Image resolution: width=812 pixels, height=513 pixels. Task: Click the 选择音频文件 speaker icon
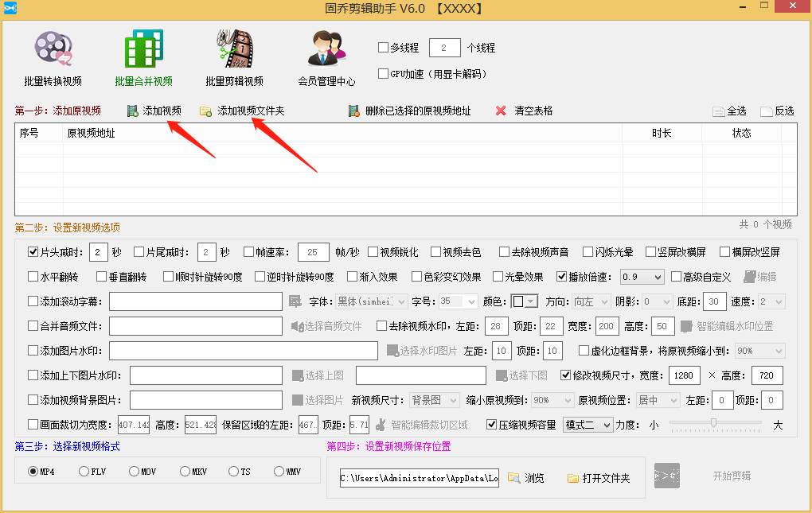[297, 326]
